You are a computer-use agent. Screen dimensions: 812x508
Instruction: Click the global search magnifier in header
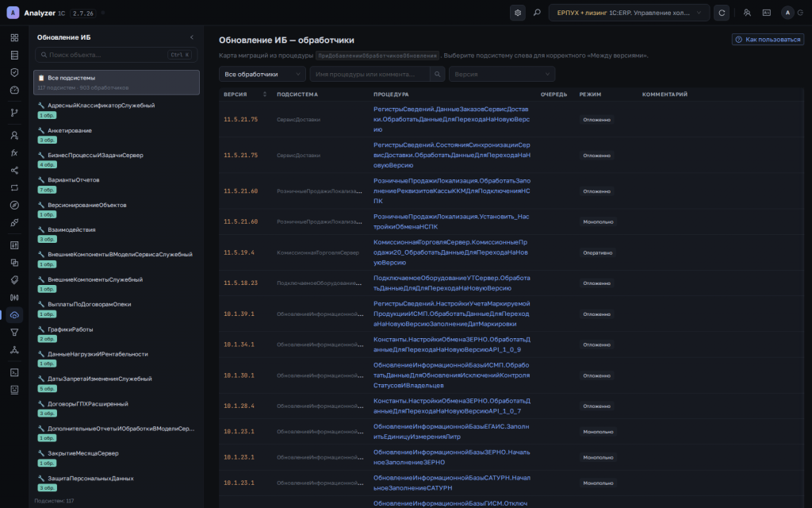pyautogui.click(x=537, y=13)
